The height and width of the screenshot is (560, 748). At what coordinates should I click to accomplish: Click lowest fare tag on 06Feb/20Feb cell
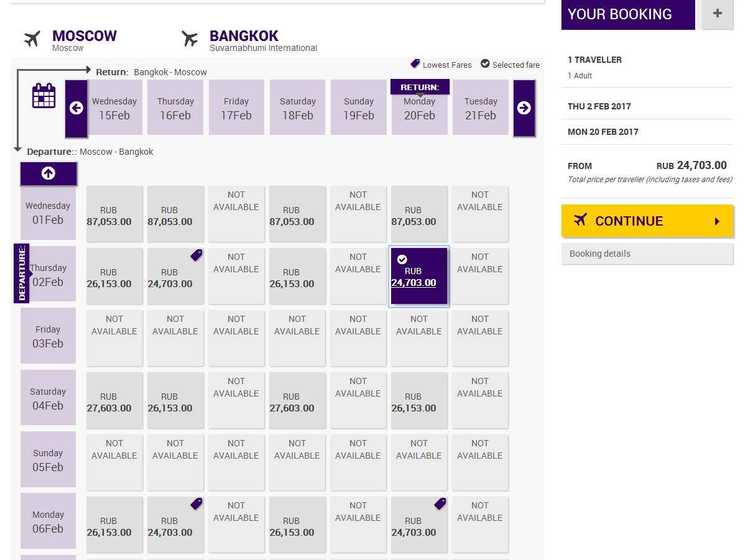pos(440,503)
